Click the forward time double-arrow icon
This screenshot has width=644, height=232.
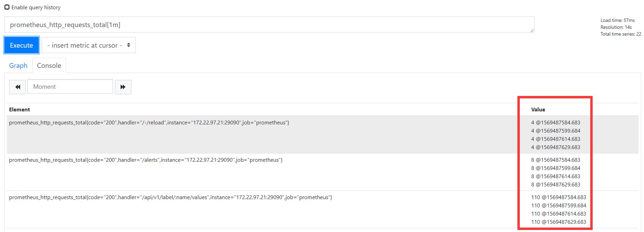coord(123,87)
